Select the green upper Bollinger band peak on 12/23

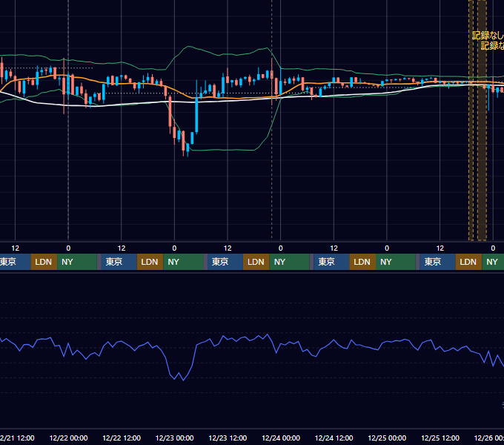pos(189,47)
